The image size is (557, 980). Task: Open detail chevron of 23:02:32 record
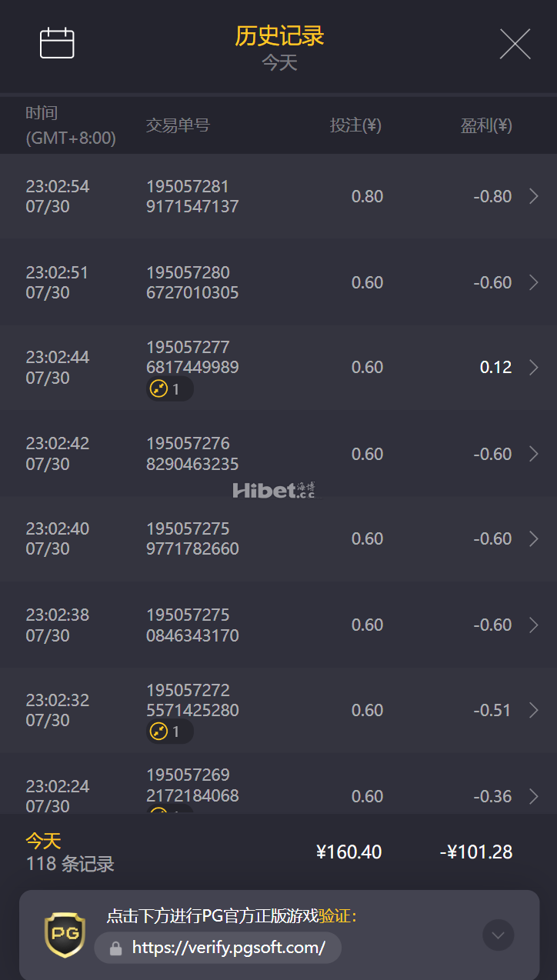pyautogui.click(x=534, y=710)
